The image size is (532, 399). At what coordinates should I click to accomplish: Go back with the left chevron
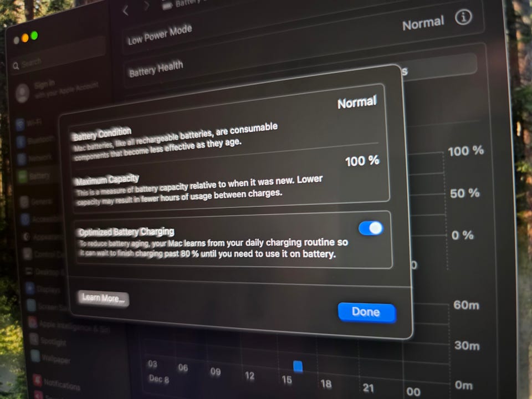point(126,10)
